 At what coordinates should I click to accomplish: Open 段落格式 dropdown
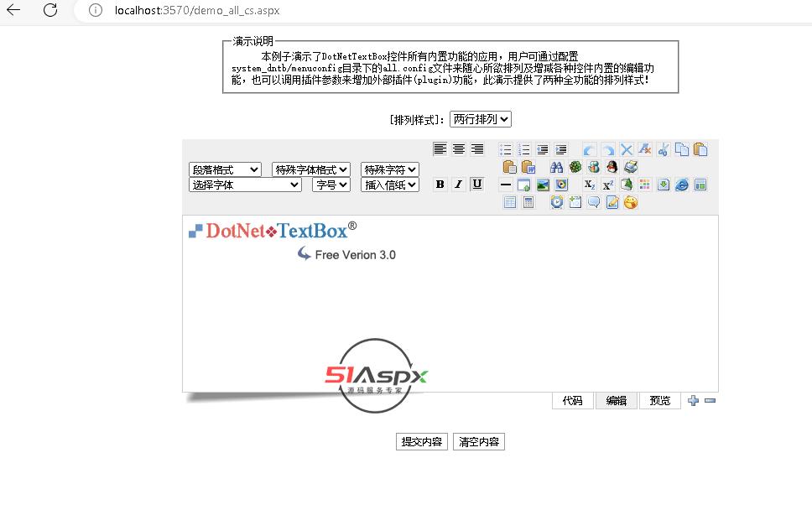click(x=225, y=169)
